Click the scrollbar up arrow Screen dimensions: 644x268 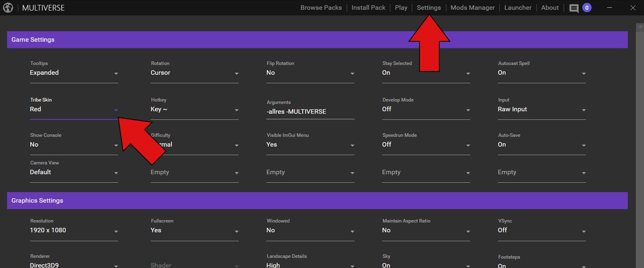(640, 27)
